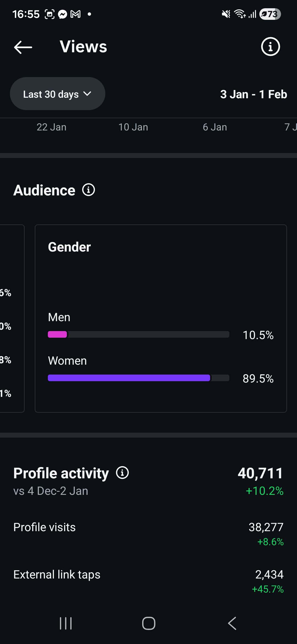Tap the Audience info icon
The image size is (297, 644).
89,190
